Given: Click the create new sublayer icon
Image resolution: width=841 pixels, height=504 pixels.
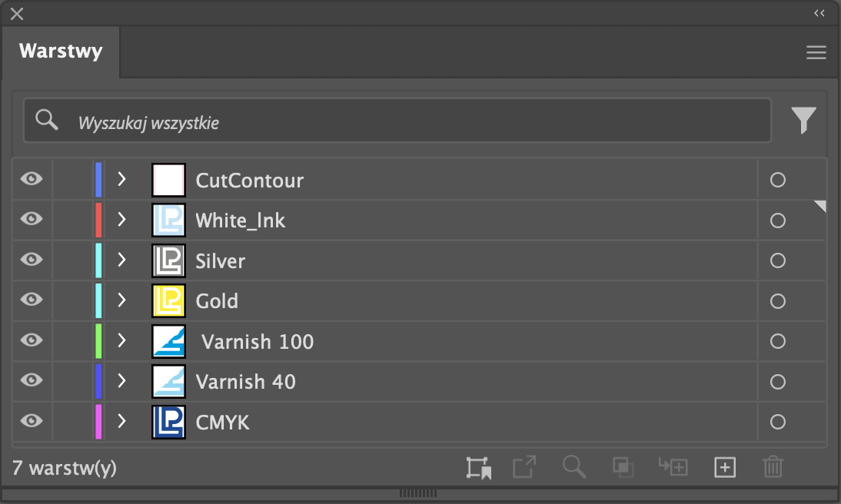Looking at the screenshot, I should click(673, 467).
